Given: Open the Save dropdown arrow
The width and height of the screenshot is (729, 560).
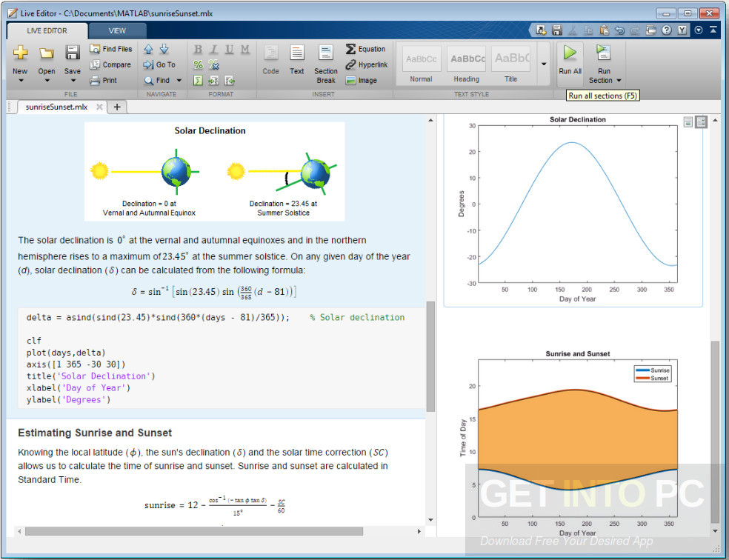Looking at the screenshot, I should click(73, 81).
